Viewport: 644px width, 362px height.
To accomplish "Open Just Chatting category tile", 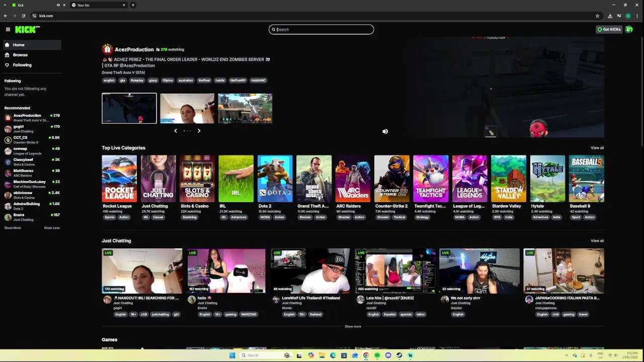I will (158, 179).
